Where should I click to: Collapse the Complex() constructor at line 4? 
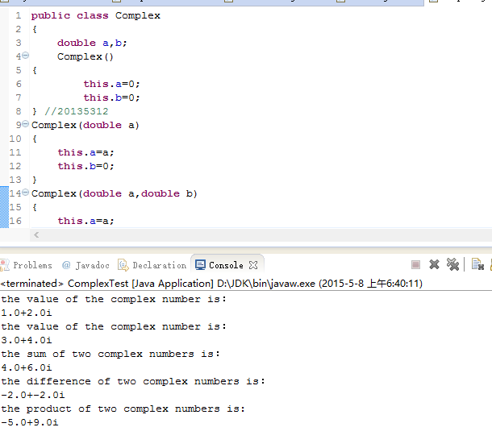tap(26, 56)
